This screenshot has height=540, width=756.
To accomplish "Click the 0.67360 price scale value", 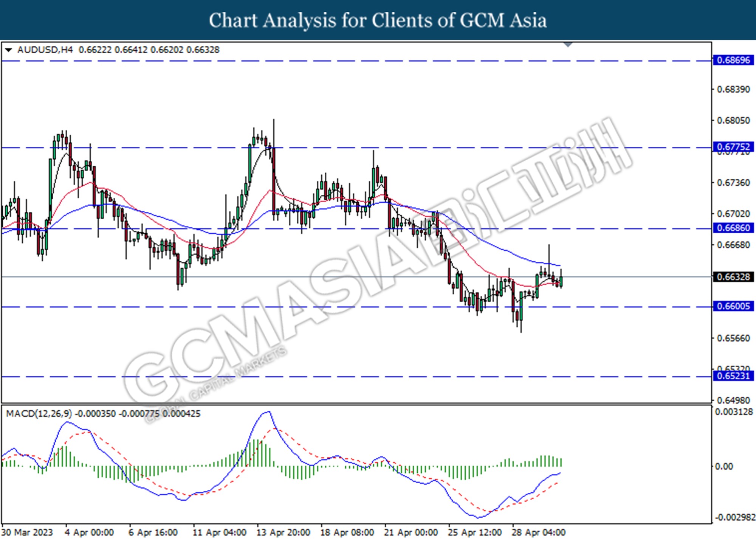I will coord(733,183).
